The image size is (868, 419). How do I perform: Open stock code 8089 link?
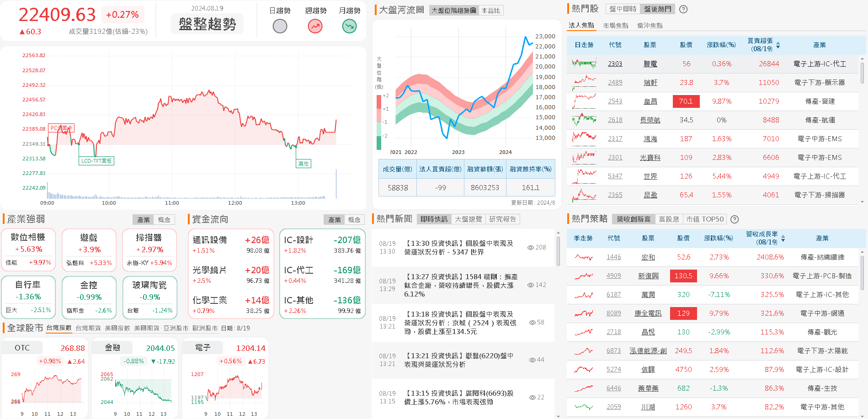613,313
